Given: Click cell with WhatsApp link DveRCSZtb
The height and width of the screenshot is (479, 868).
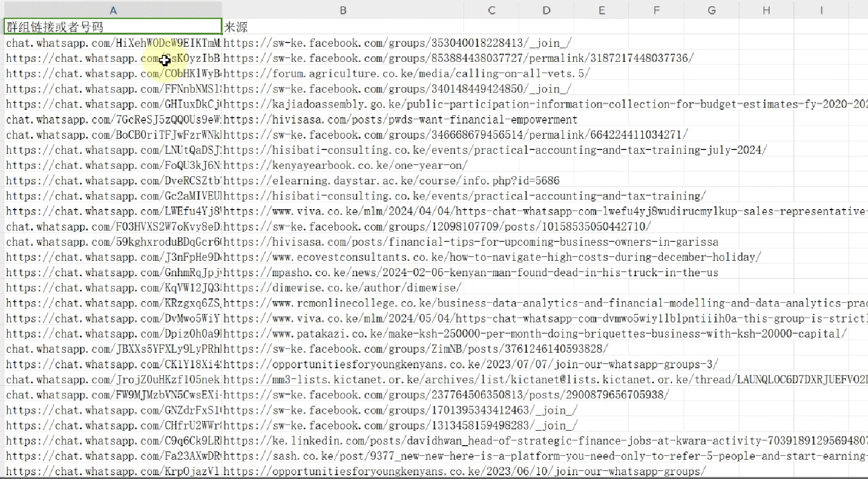Looking at the screenshot, I should coord(113,181).
